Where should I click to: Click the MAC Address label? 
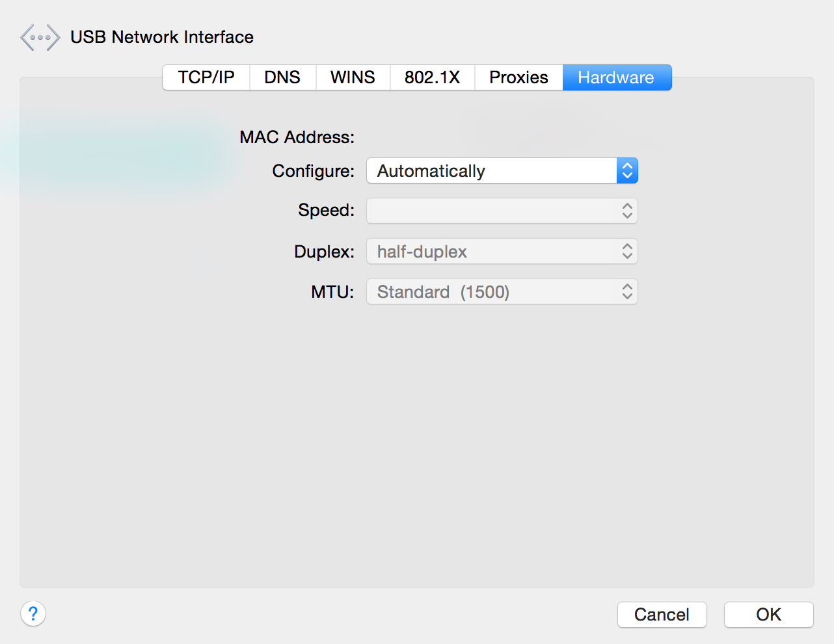pos(297,137)
